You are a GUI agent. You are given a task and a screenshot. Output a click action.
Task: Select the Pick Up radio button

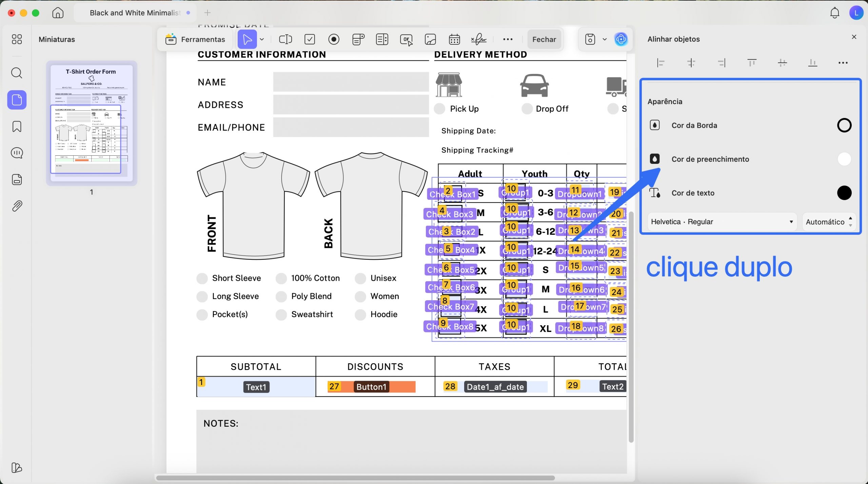tap(440, 109)
